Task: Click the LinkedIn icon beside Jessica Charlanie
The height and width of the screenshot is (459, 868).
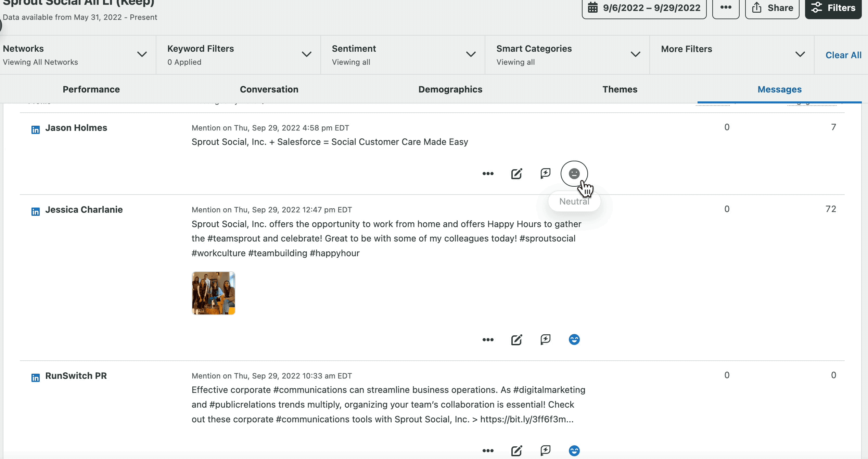Action: [35, 212]
